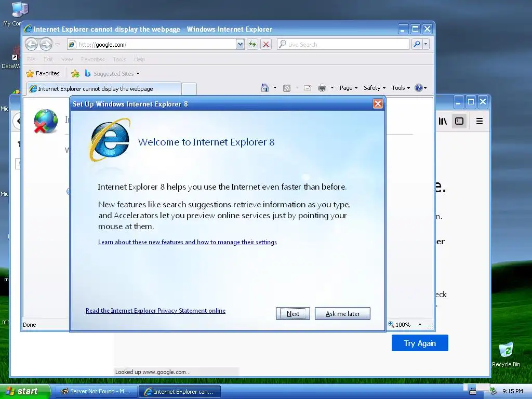Viewport: 532px width, 399px height.
Task: Toggle the Firefox sidebar icon
Action: [459, 121]
